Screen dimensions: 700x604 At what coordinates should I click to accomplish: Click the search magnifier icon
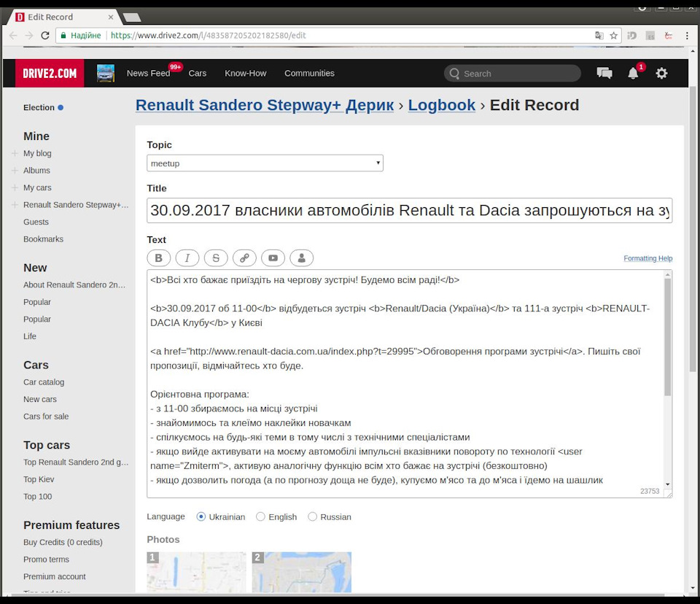(x=454, y=73)
